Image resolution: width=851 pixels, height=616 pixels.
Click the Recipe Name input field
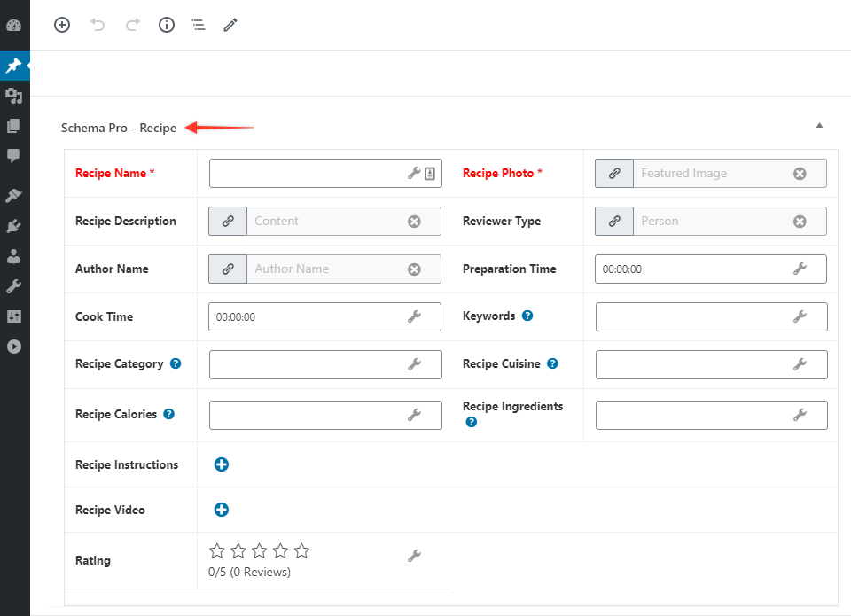(306, 174)
